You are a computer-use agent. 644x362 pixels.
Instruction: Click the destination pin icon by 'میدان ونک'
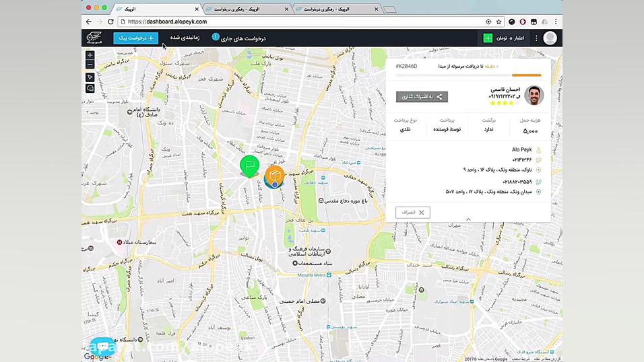538,192
